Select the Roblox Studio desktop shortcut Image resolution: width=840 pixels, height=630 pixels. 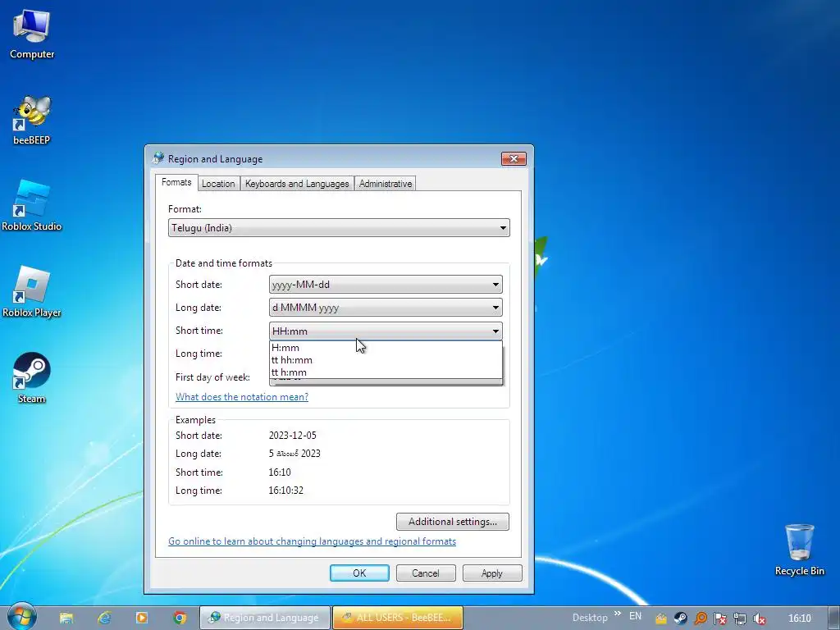(32, 206)
